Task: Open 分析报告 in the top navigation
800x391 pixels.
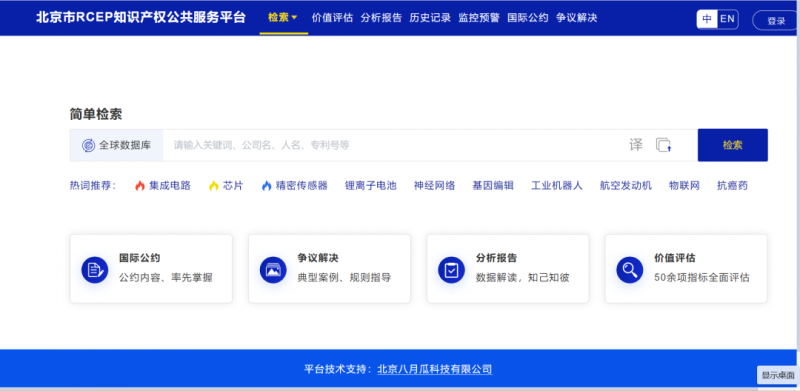Action: (x=381, y=18)
